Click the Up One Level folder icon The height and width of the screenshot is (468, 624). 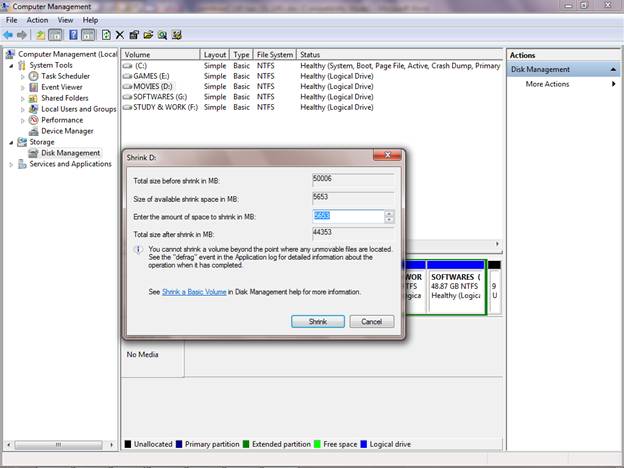tap(41, 35)
